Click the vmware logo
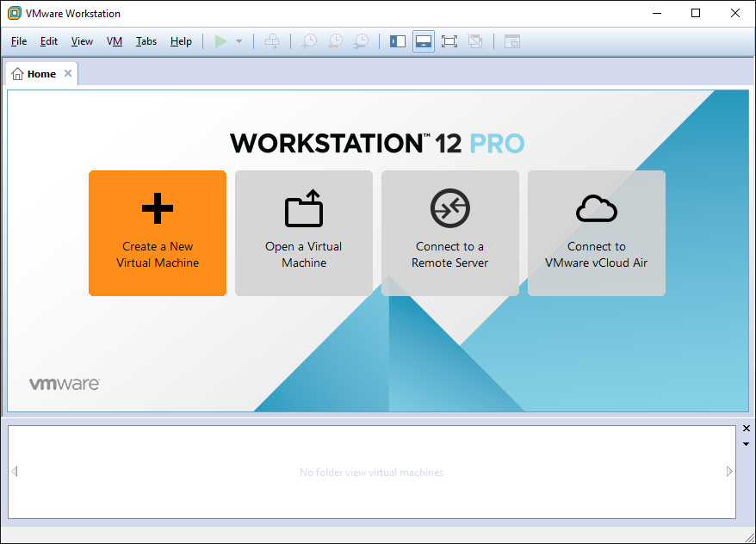The width and height of the screenshot is (756, 544). 65,384
